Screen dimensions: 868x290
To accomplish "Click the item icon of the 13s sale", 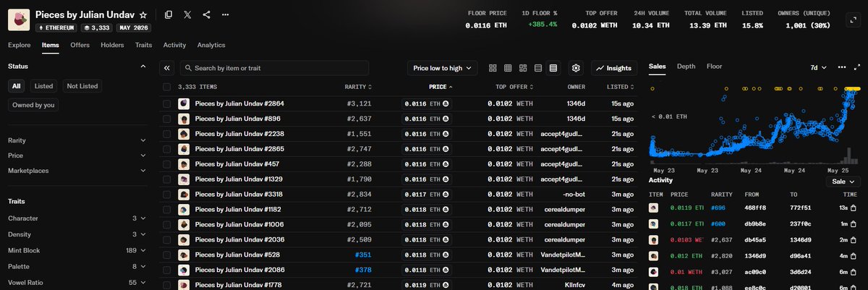I will 654,208.
